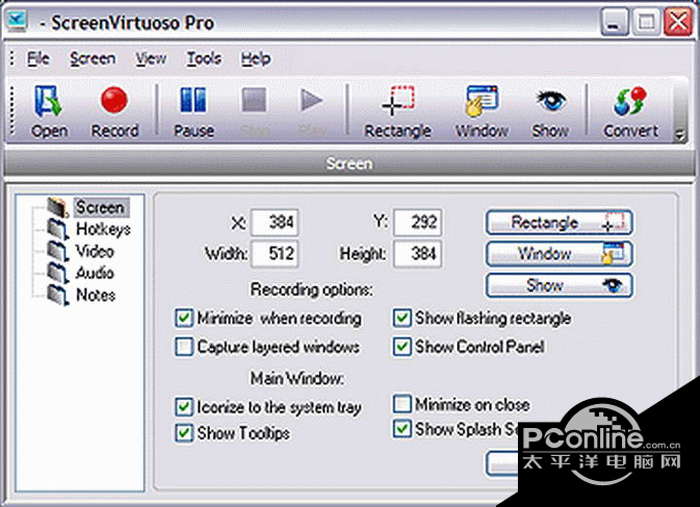700x507 pixels.
Task: Click the greyed-out Play triangle in toolbar
Action: 311,112
